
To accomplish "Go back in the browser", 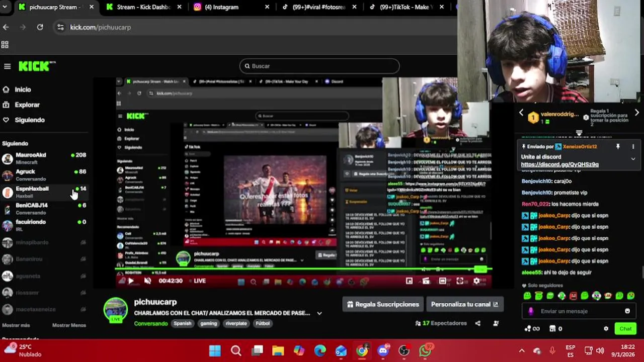I will pos(6,27).
